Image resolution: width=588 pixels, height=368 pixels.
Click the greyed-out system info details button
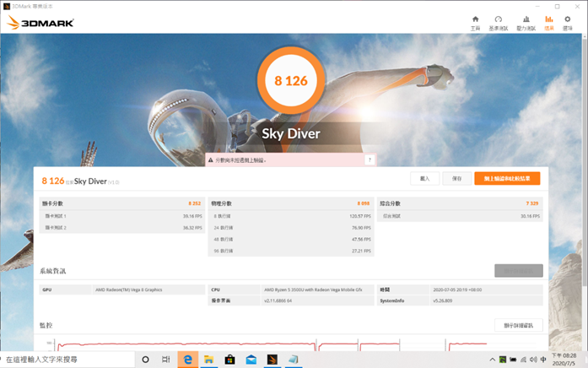[518, 271]
